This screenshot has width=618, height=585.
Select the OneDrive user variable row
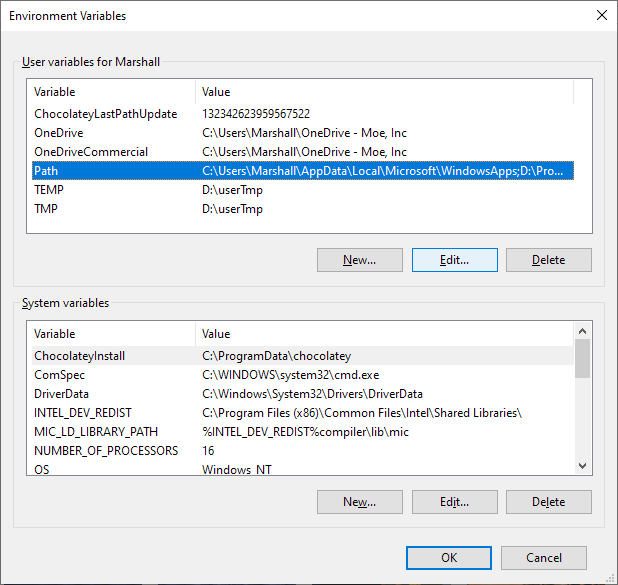(58, 133)
